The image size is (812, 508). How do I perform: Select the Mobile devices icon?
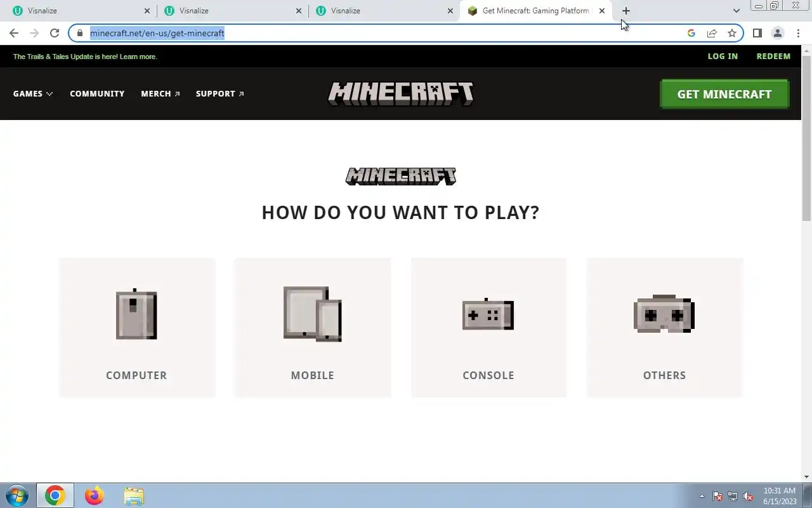point(312,314)
